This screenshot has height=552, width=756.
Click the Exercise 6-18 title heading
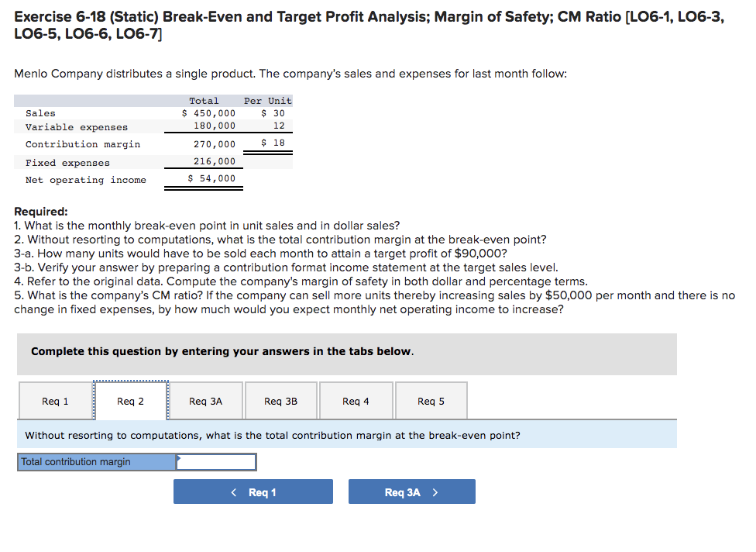pyautogui.click(x=369, y=25)
